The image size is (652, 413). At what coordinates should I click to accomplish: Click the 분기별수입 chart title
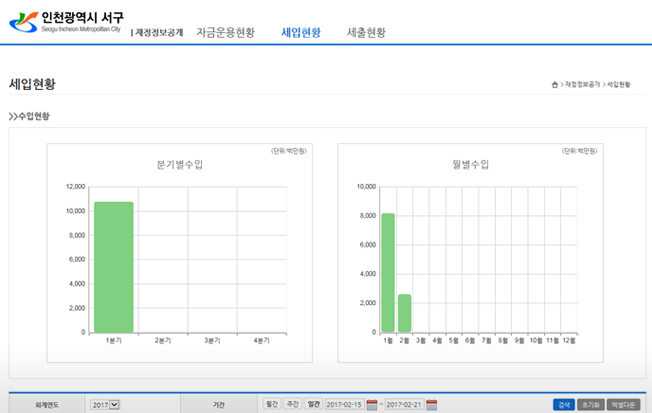point(180,165)
